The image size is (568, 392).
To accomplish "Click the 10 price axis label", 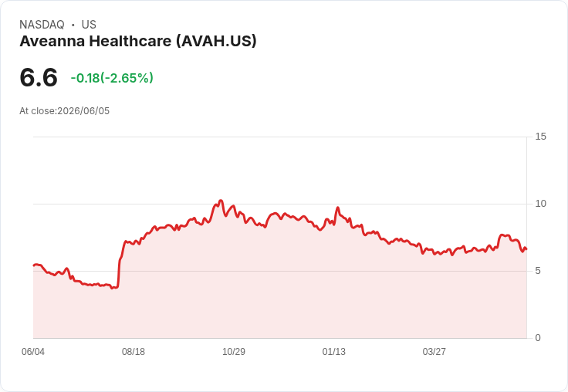I will coord(540,204).
